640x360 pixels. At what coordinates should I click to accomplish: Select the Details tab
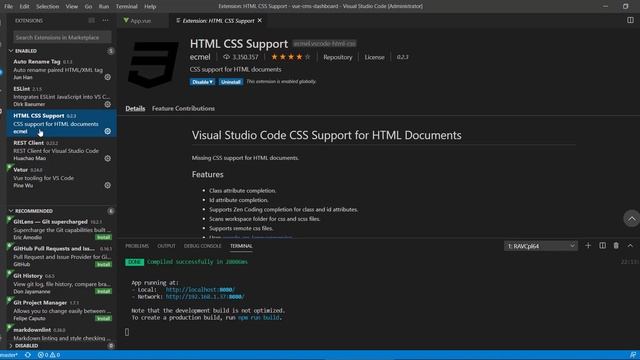point(135,108)
